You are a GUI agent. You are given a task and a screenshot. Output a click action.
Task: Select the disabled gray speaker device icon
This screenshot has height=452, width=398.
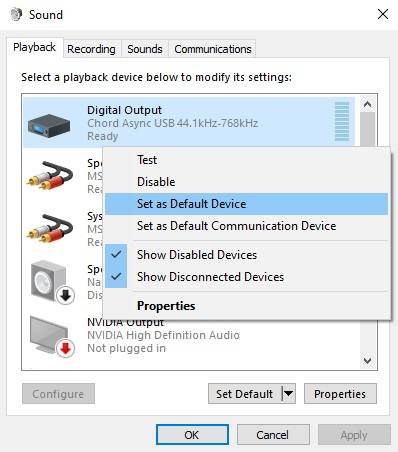click(52, 282)
